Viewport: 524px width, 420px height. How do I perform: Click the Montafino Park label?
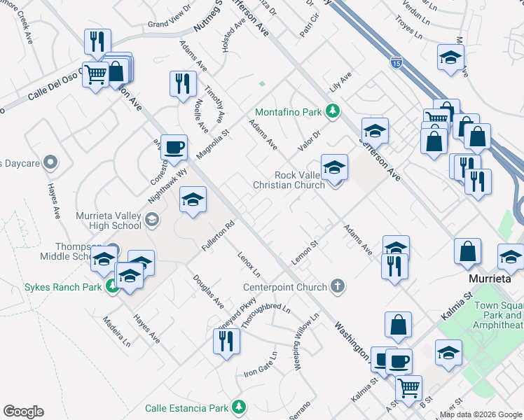[288, 112]
